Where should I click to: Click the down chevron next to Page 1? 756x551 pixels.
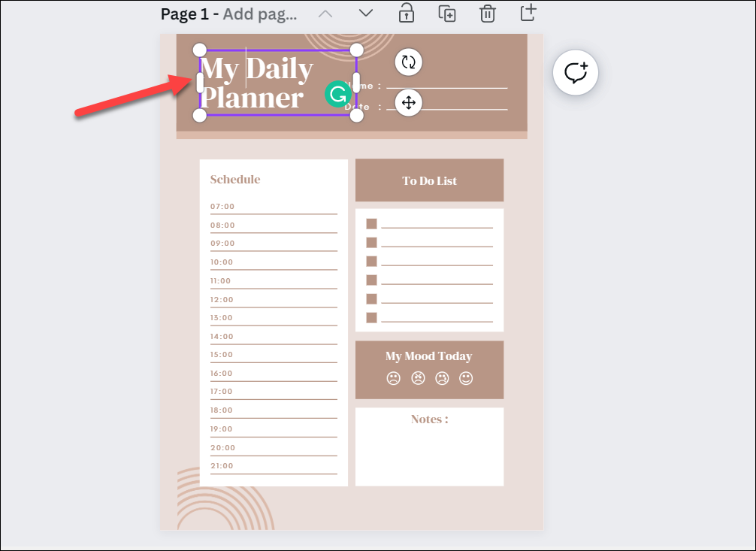365,13
